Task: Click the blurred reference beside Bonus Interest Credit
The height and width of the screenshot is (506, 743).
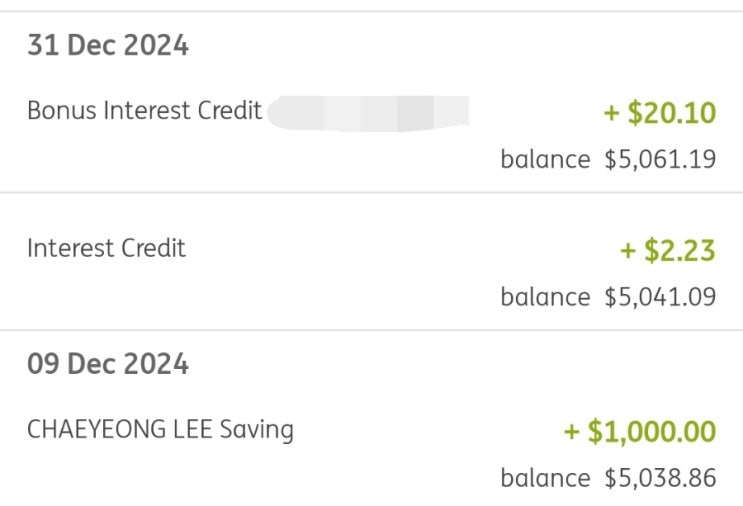Action: pyautogui.click(x=368, y=111)
